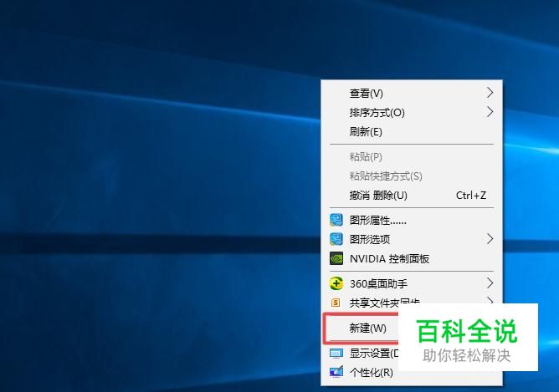Image resolution: width=559 pixels, height=392 pixels.
Task: Open 360桌面助手 menu entry
Action: click(x=412, y=283)
